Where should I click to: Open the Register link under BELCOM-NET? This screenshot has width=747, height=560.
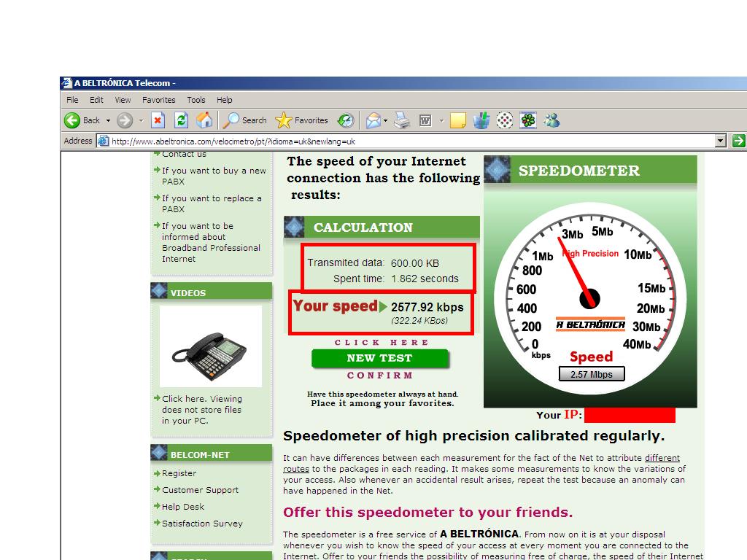tap(179, 473)
